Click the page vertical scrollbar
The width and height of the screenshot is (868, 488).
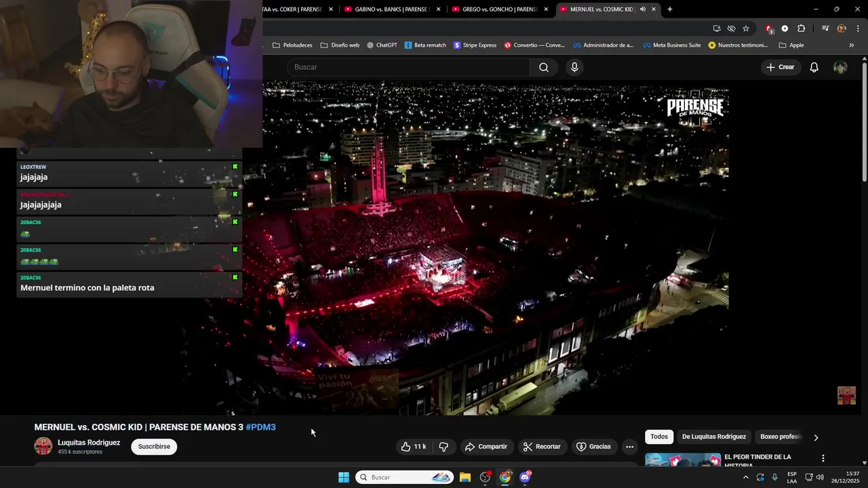click(x=865, y=122)
